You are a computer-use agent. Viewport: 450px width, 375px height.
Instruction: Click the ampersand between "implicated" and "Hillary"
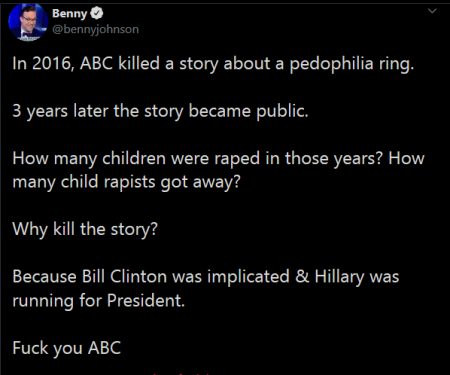(x=302, y=277)
